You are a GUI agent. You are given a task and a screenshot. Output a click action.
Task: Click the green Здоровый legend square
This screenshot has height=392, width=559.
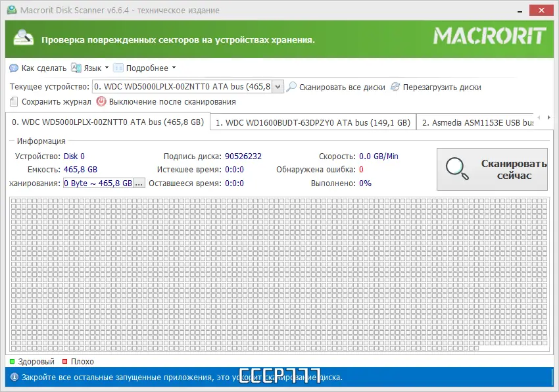(13, 361)
